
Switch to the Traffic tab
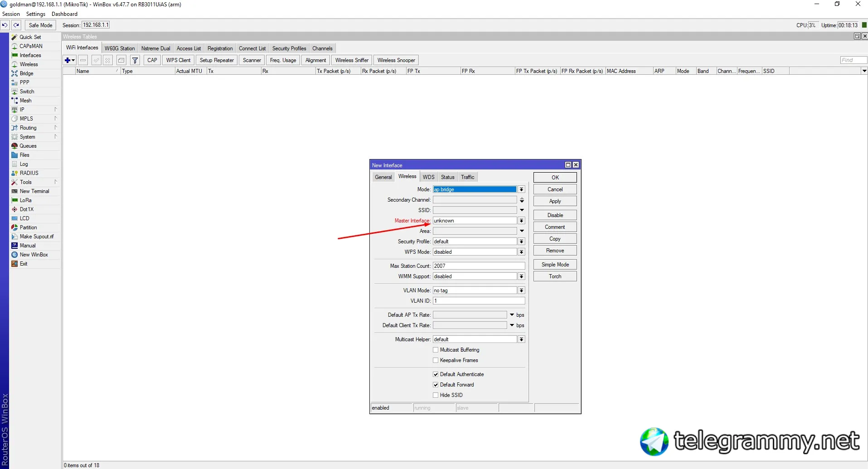pyautogui.click(x=468, y=177)
